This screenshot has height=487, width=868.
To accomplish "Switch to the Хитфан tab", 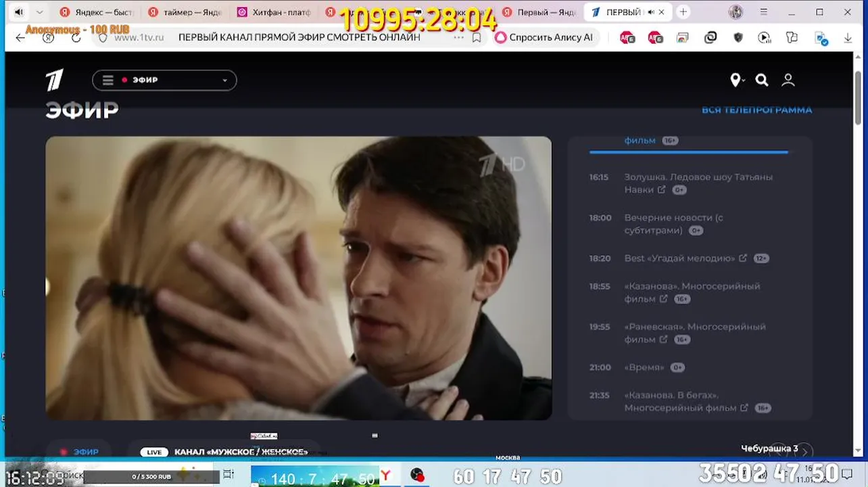I will click(x=274, y=12).
